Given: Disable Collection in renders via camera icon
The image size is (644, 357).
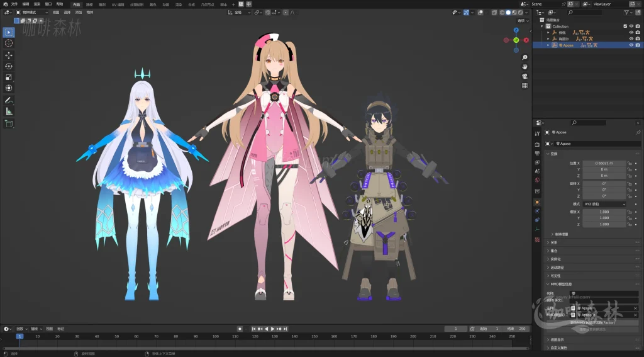Looking at the screenshot, I should click(638, 26).
